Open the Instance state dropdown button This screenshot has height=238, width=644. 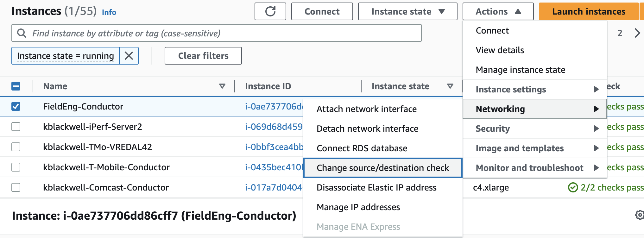tap(407, 12)
